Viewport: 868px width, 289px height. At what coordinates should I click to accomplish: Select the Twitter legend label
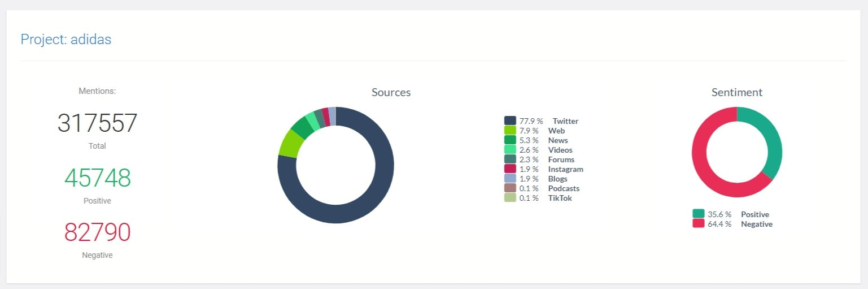pos(565,121)
